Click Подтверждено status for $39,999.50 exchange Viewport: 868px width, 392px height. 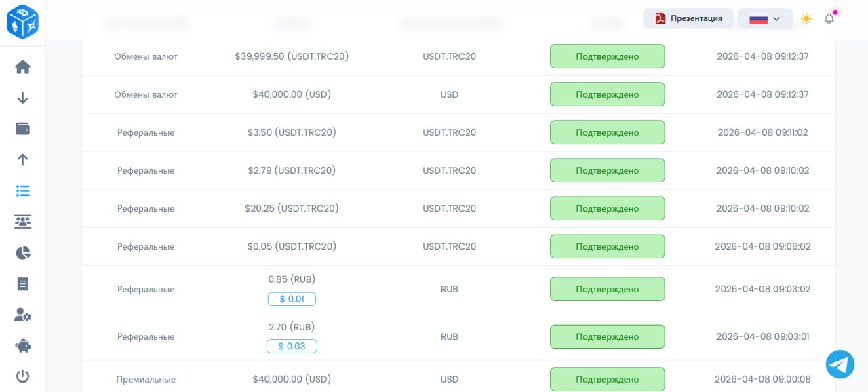(x=607, y=56)
